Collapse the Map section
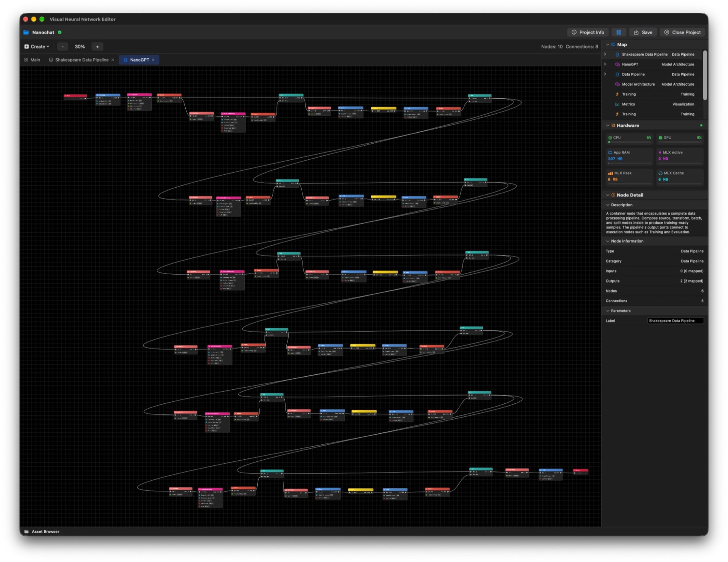The height and width of the screenshot is (562, 728). (x=607, y=45)
